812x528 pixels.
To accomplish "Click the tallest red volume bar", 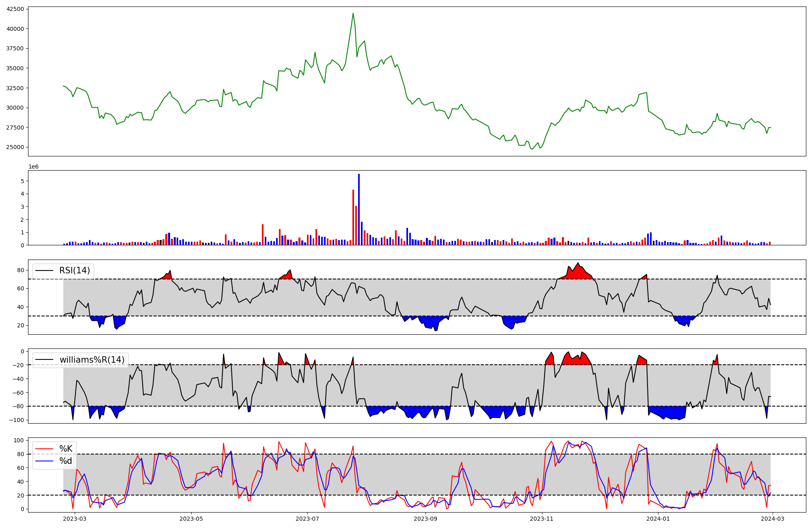I will 353,217.
